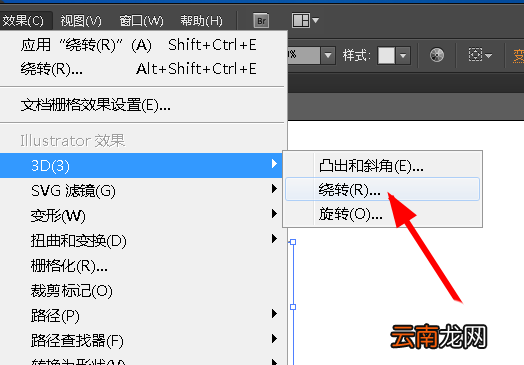Open the arrange documents layout icon
The height and width of the screenshot is (365, 524).
tap(301, 20)
